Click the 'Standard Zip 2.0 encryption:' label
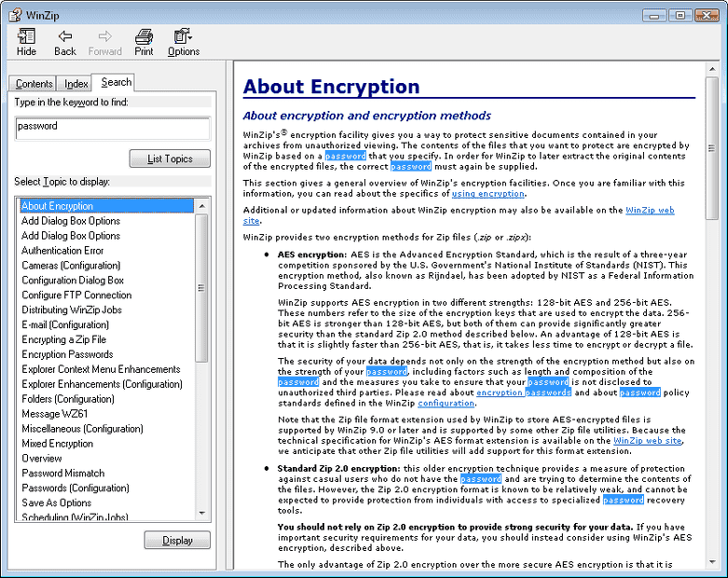The width and height of the screenshot is (728, 578). pyautogui.click(x=338, y=468)
